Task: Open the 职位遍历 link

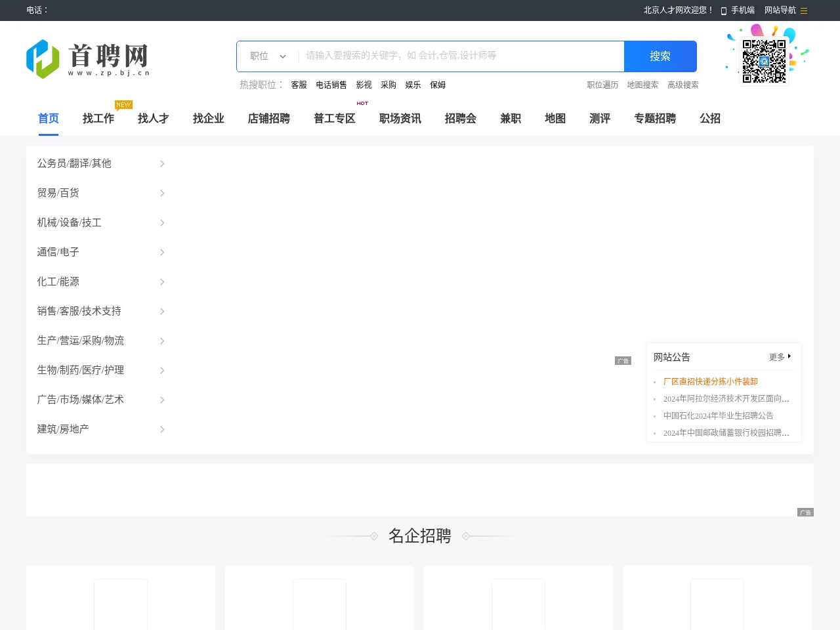Action: click(602, 85)
